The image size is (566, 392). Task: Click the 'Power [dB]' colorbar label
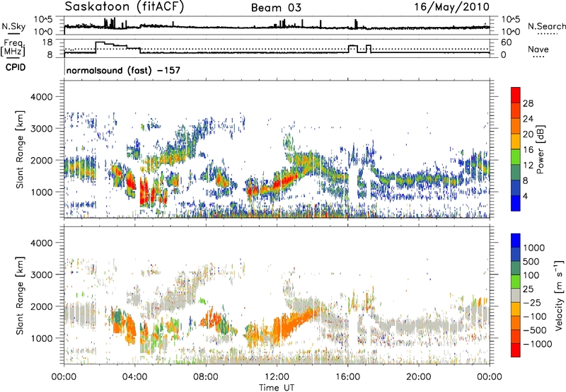[540, 149]
